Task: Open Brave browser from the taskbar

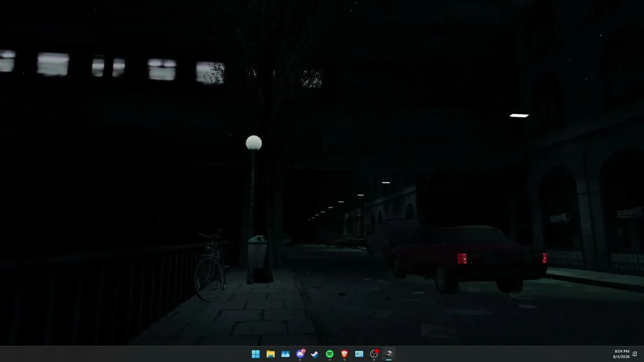Action: pos(344,354)
